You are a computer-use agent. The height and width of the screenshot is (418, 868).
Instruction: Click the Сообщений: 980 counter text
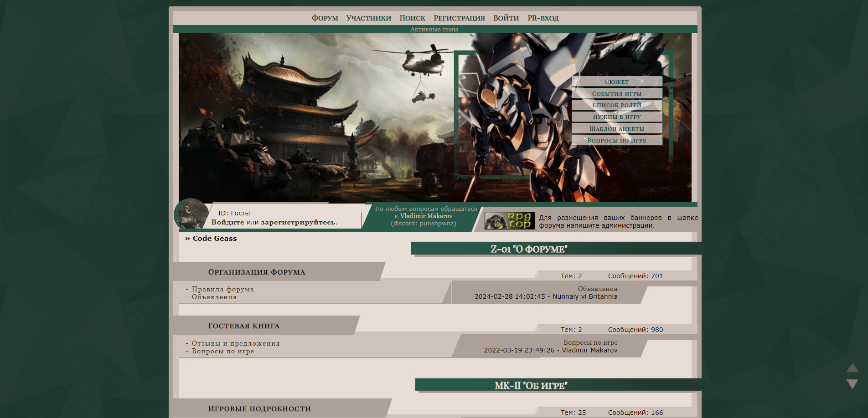pyautogui.click(x=635, y=330)
